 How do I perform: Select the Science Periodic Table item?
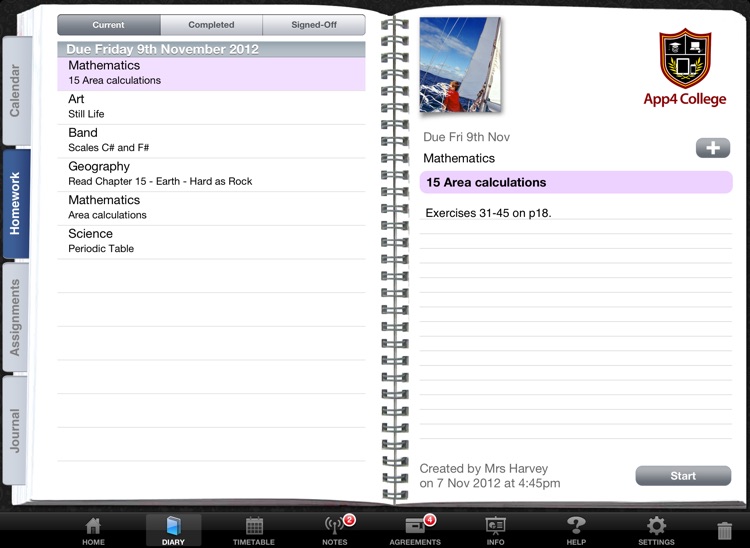coord(211,241)
